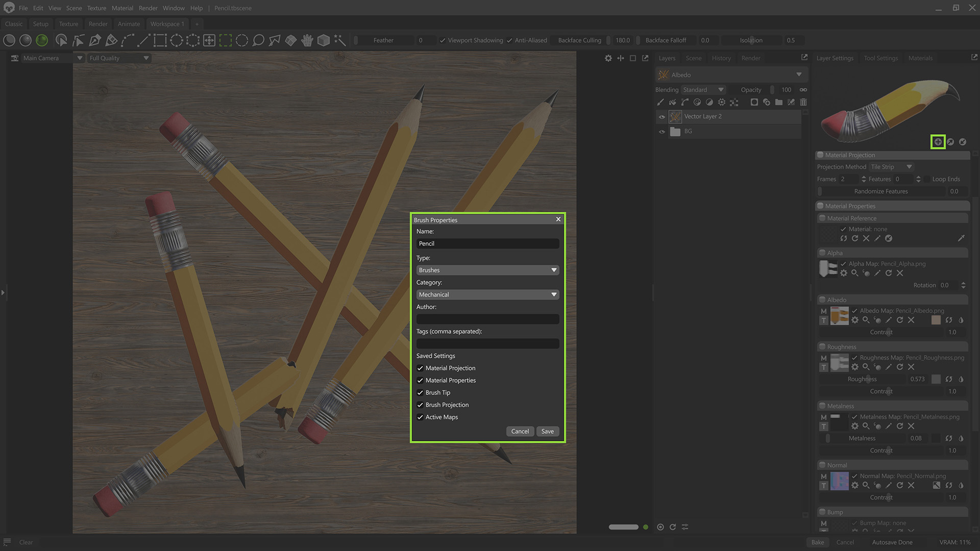This screenshot has width=980, height=551.
Task: Switch to the Tool Settings tab
Action: click(x=880, y=58)
